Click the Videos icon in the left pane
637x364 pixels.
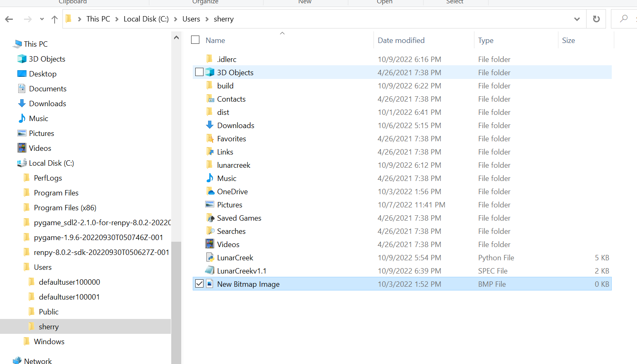click(x=22, y=148)
